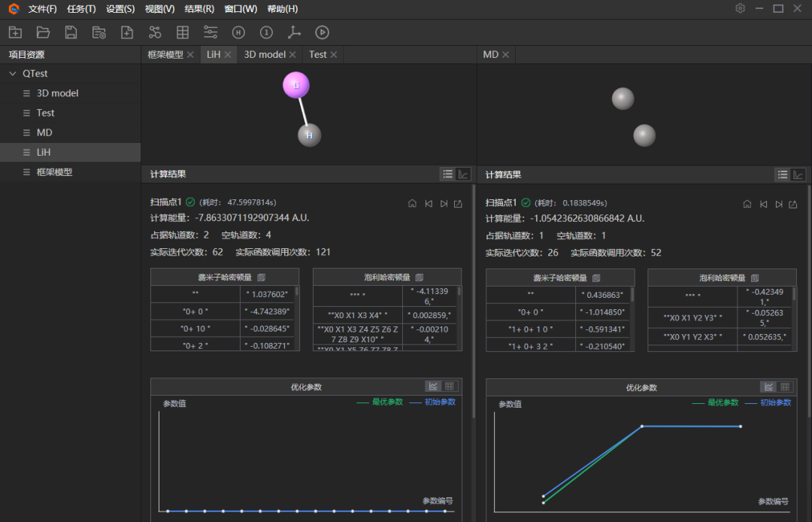
Task: Click the circled 1 toolbar icon
Action: pos(266,32)
